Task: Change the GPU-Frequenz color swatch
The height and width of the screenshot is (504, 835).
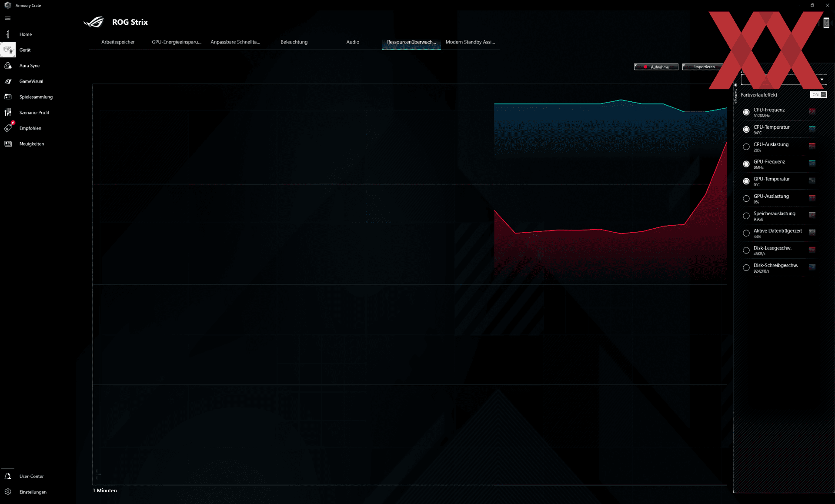Action: (812, 163)
